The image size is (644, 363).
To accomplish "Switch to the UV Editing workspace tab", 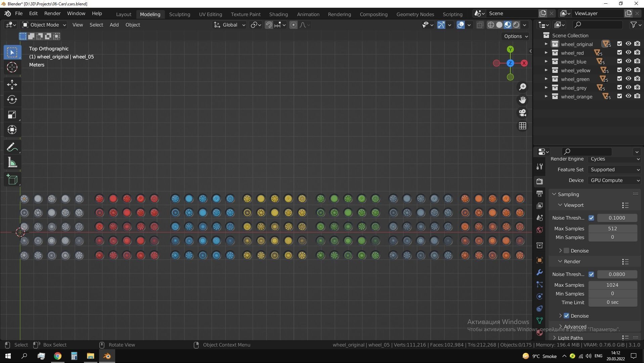I will tap(211, 14).
